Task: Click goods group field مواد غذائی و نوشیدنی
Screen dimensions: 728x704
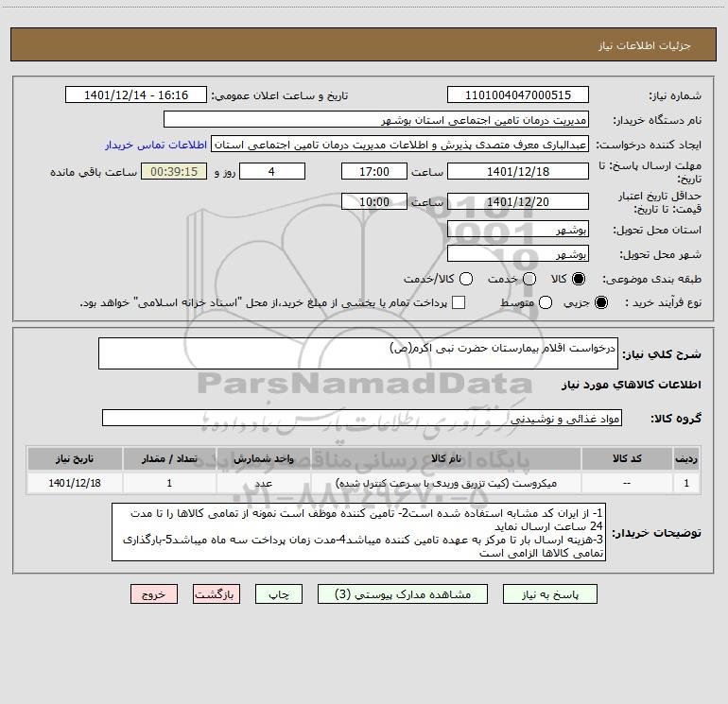Action: (x=362, y=418)
